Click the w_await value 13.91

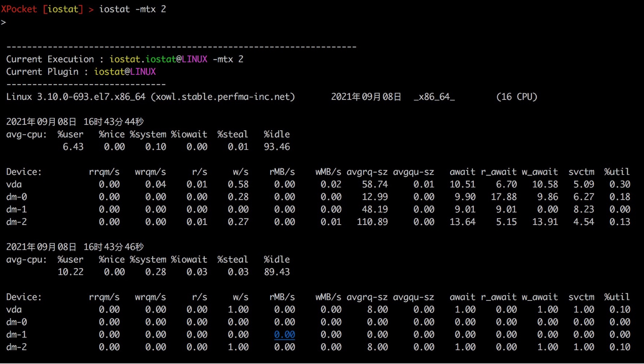(545, 222)
